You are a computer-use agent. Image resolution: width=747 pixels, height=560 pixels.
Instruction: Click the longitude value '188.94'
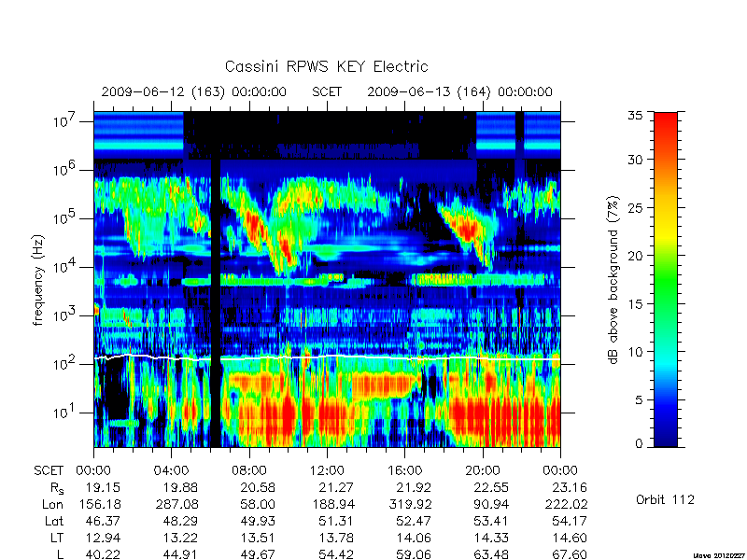click(332, 504)
